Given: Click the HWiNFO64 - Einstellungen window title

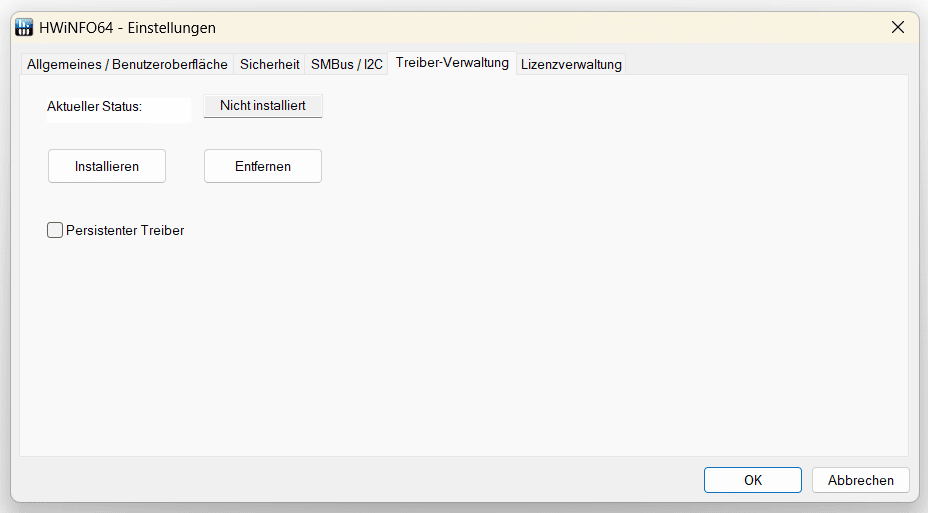Looking at the screenshot, I should (127, 28).
